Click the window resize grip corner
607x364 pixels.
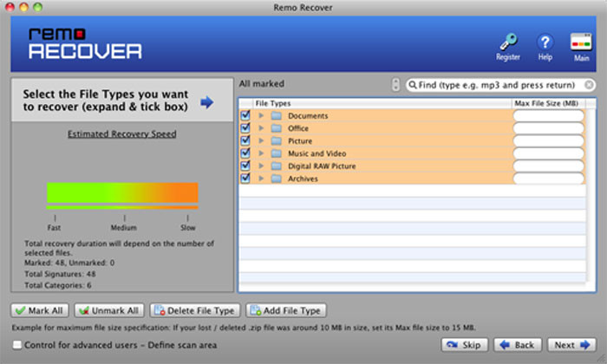[602, 358]
